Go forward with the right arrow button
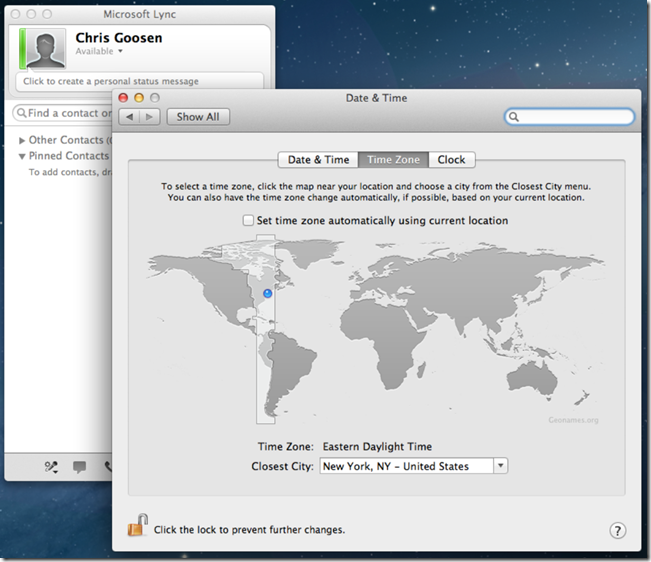This screenshot has height=562, width=651. pos(149,117)
